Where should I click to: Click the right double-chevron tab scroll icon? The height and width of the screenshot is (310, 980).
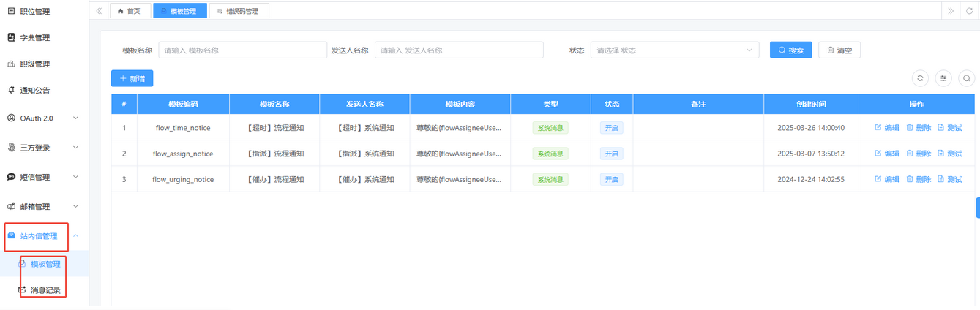coord(951,11)
